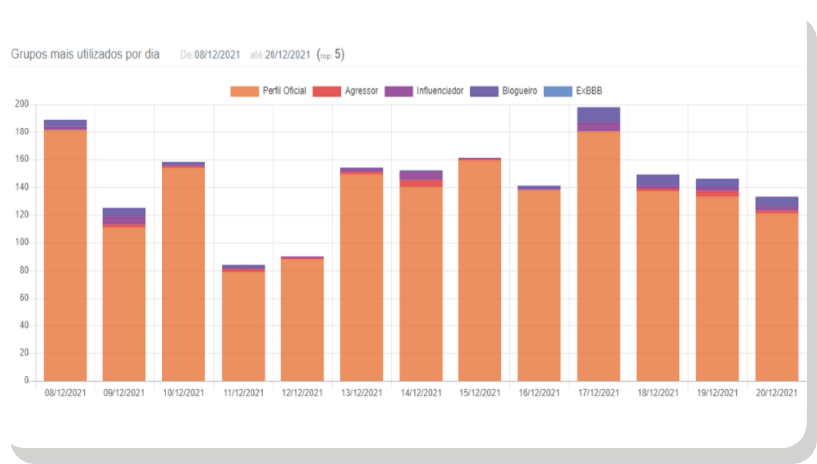Click the y-axis value 200
Screen dimensions: 817x464
click(x=21, y=104)
